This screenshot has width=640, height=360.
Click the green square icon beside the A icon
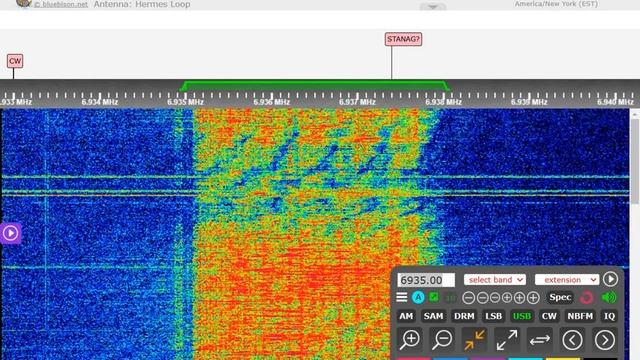click(434, 297)
